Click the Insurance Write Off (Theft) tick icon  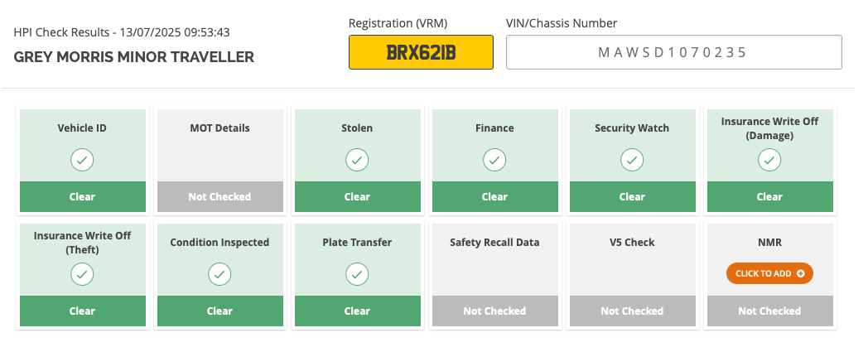[82, 274]
